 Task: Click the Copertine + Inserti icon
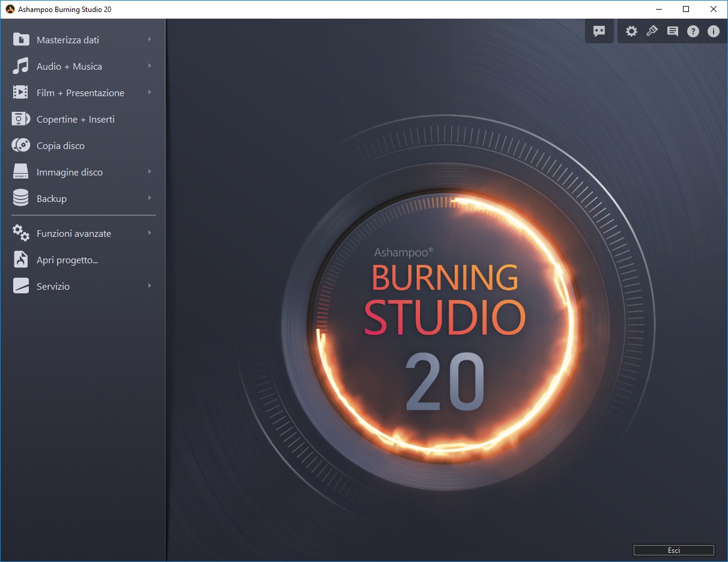click(20, 119)
